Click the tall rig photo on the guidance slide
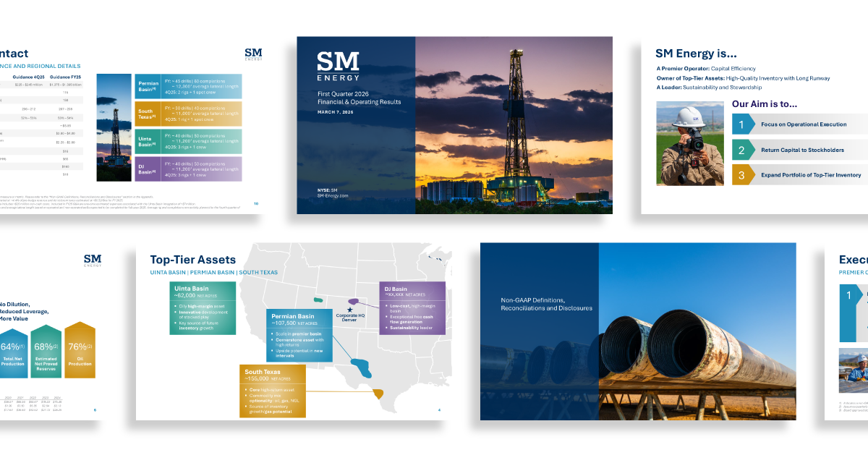This screenshot has height=463, width=868. pyautogui.click(x=114, y=127)
